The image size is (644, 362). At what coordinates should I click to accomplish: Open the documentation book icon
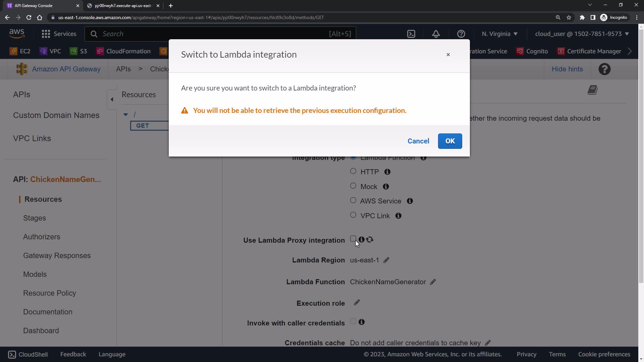[x=593, y=90]
